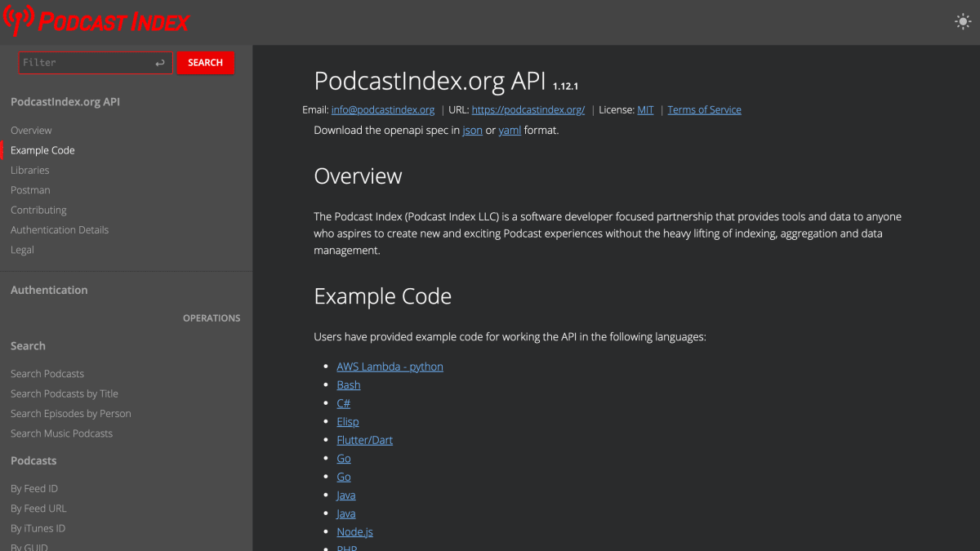Click the Search section heading in the sidebar

coord(28,346)
